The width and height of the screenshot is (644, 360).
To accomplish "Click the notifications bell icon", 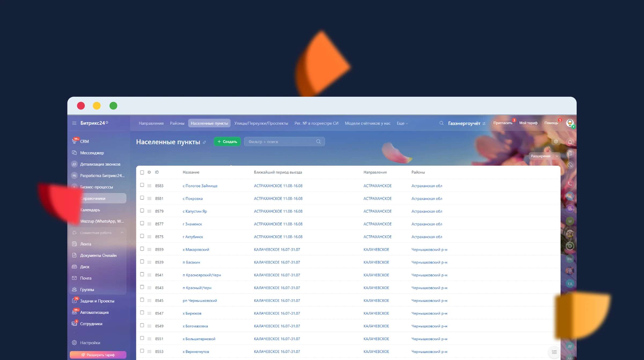I will 570,142.
